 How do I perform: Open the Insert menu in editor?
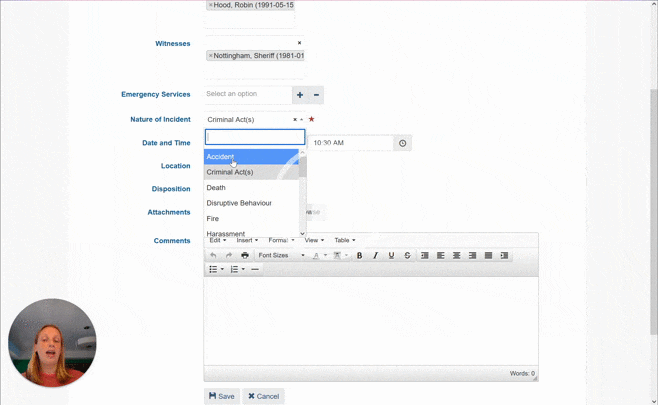coord(247,240)
